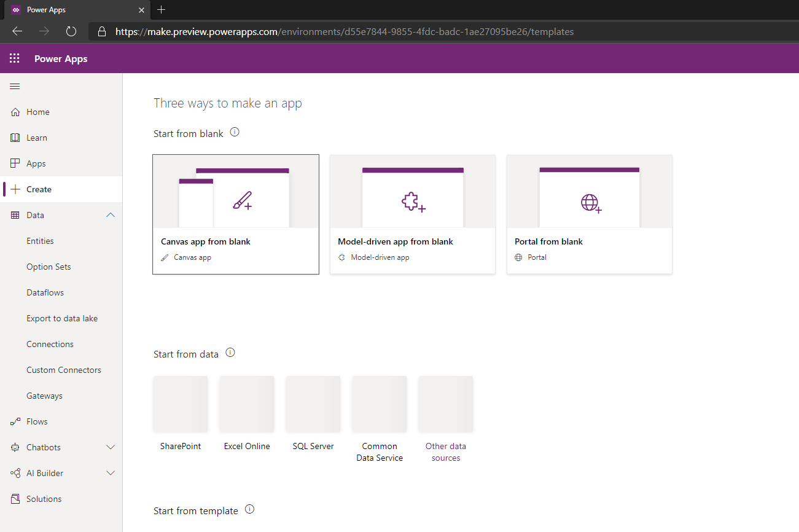Select the Power Apps browser tab
Image resolution: width=799 pixels, height=532 pixels.
78,10
